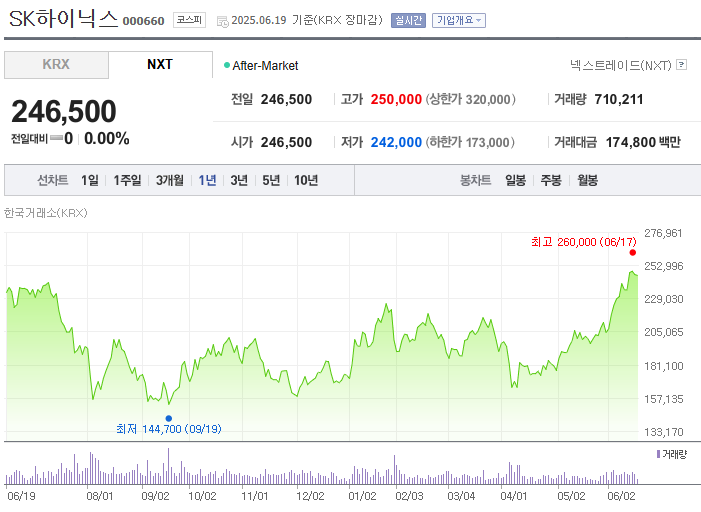The image size is (701, 512).
Task: Click the 276,961 y-axis label
Action: point(663,233)
